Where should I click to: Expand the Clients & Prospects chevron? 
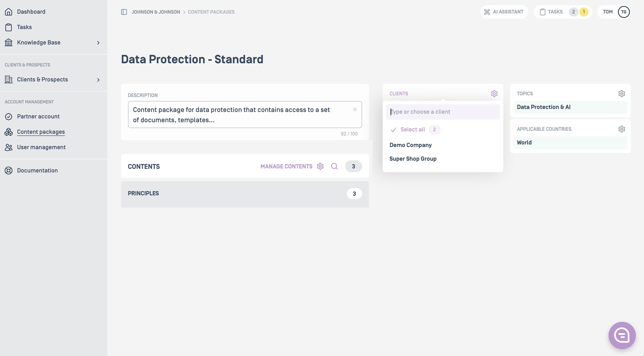click(98, 80)
